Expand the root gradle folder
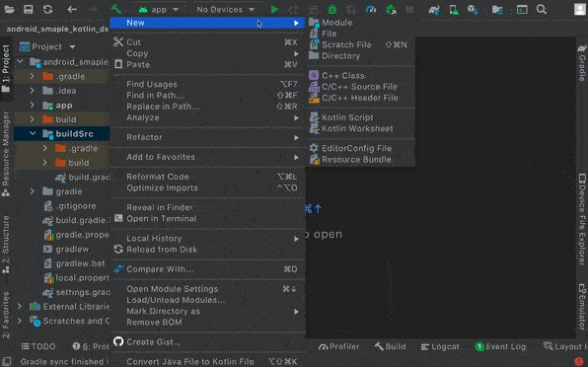The image size is (588, 367). pyautogui.click(x=33, y=191)
